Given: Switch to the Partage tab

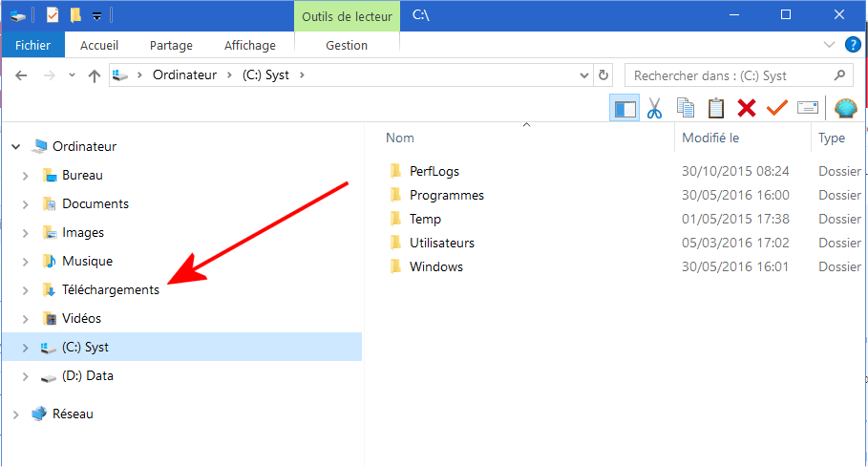Looking at the screenshot, I should click(x=171, y=46).
